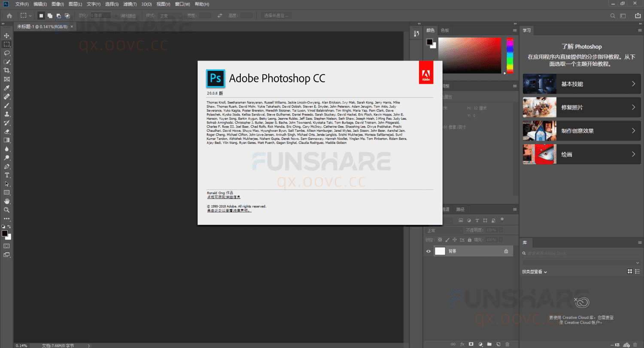Viewport: 644px width, 348px height.
Task: Click the Home icon in options bar
Action: pyautogui.click(x=9, y=15)
